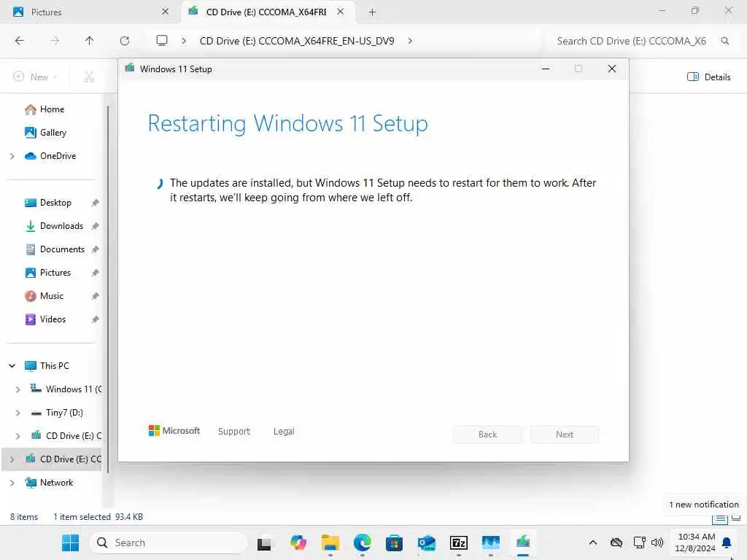Select Tiny7 (D:) drive

coord(57,413)
